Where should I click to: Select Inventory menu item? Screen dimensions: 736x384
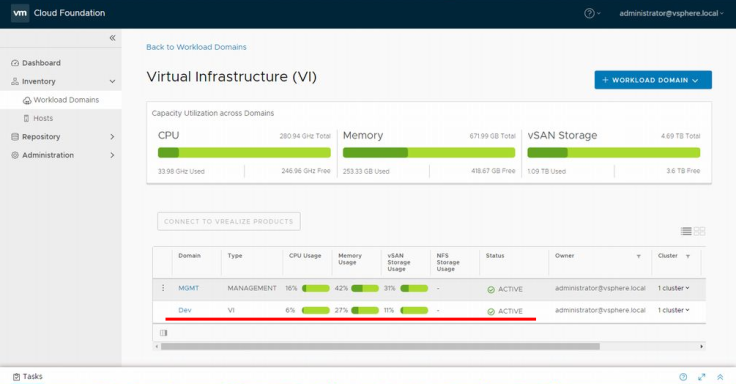tap(38, 81)
